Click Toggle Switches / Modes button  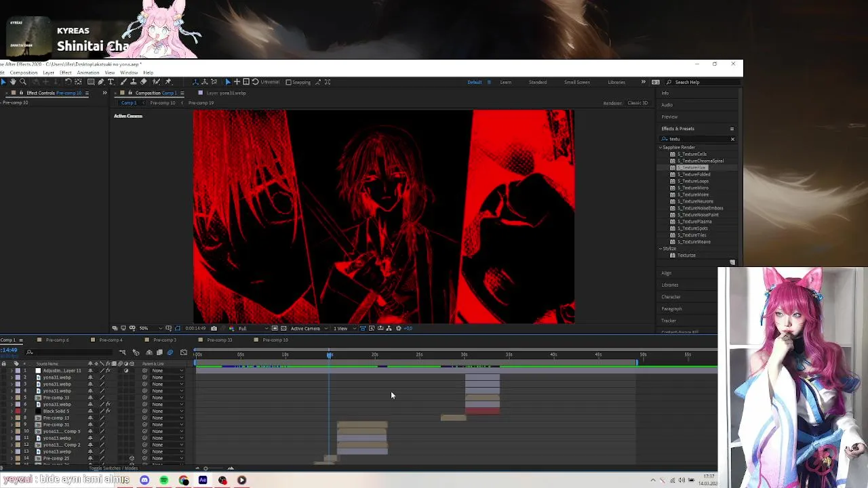(113, 468)
